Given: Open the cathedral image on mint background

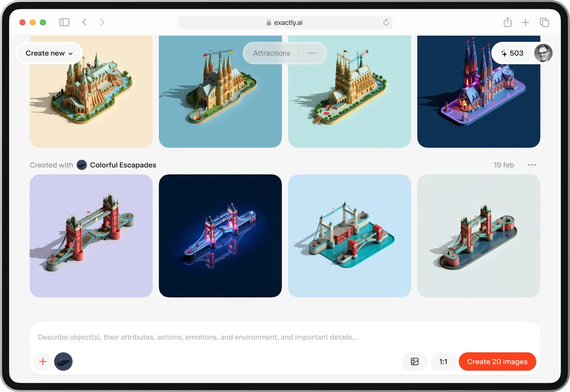Looking at the screenshot, I should (350, 91).
